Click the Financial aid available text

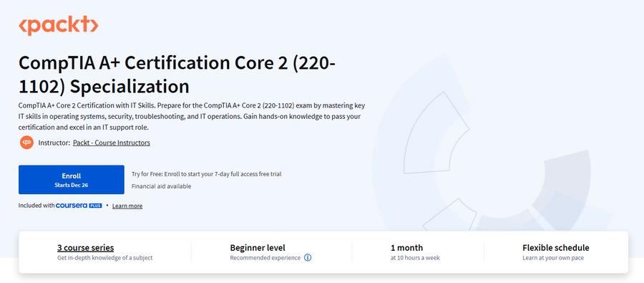[x=161, y=186]
